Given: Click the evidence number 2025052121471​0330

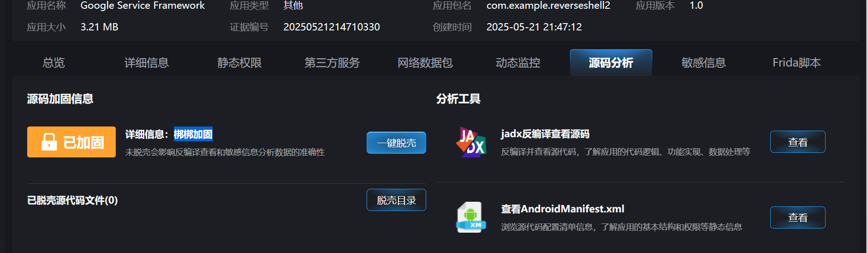Looking at the screenshot, I should [332, 27].
